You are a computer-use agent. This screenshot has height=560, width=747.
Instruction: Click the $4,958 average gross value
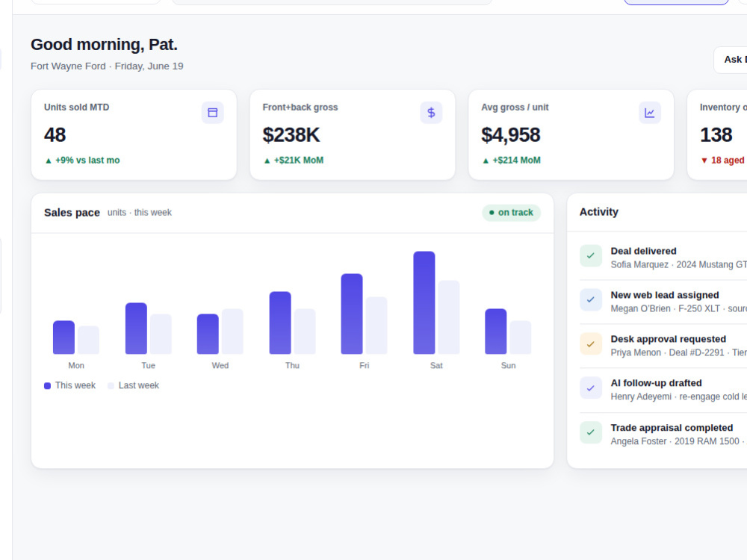(x=511, y=134)
